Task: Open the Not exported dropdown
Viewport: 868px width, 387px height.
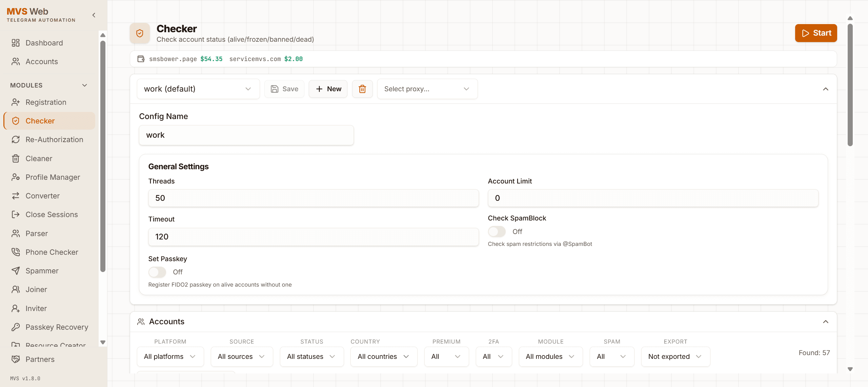Action: [x=675, y=356]
